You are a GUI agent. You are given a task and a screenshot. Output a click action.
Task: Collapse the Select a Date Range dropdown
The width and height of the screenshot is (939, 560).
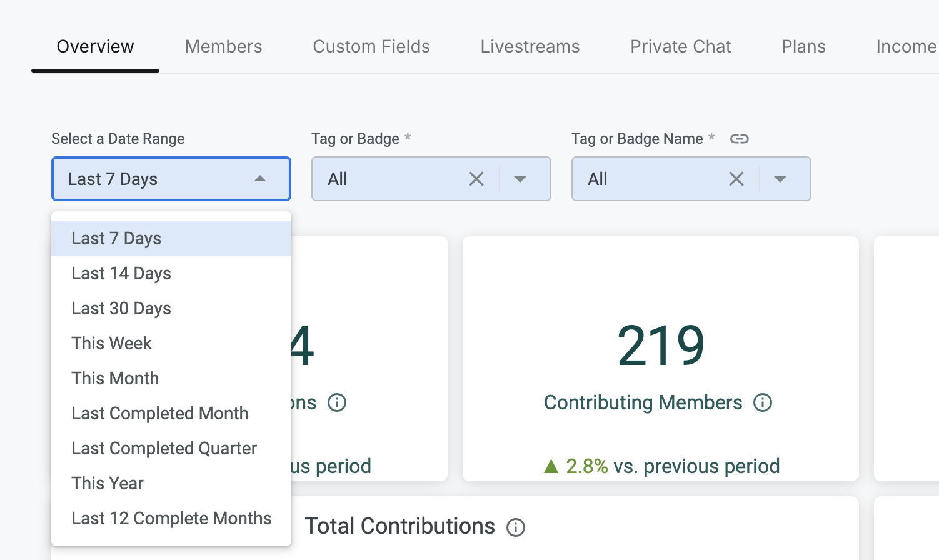point(260,179)
